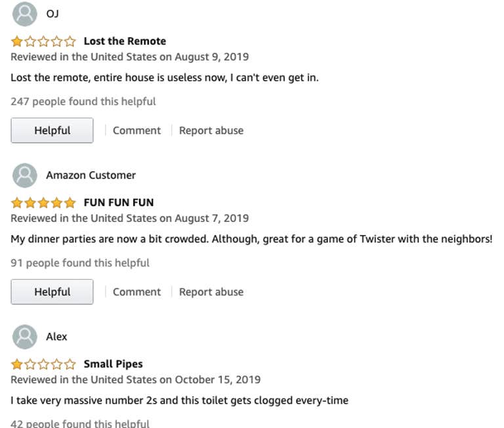Mark OJ's review as Helpful
This screenshot has width=504, height=428.
(52, 130)
